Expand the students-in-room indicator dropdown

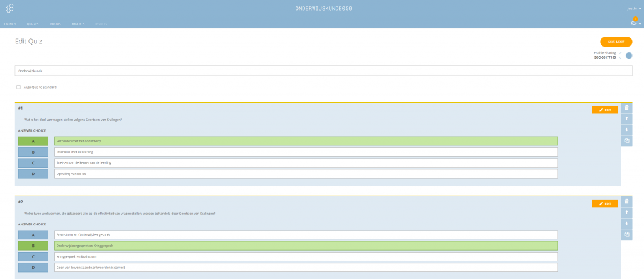635,23
